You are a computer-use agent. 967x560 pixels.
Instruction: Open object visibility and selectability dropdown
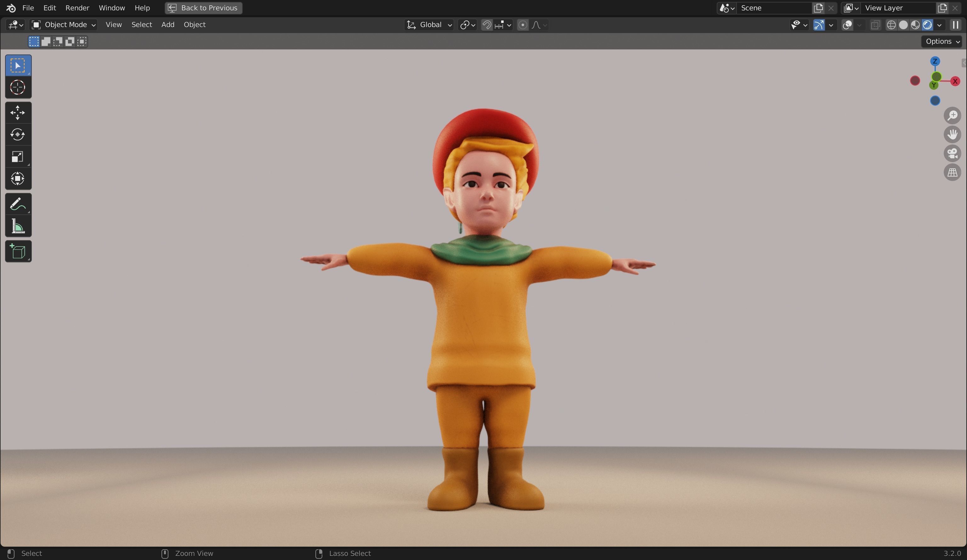pos(799,25)
